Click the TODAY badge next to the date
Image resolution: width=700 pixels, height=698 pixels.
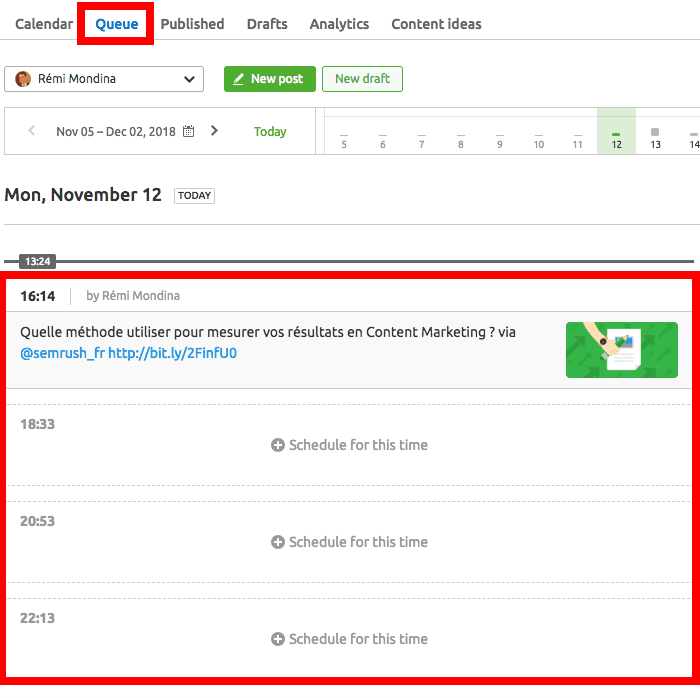pyautogui.click(x=194, y=196)
